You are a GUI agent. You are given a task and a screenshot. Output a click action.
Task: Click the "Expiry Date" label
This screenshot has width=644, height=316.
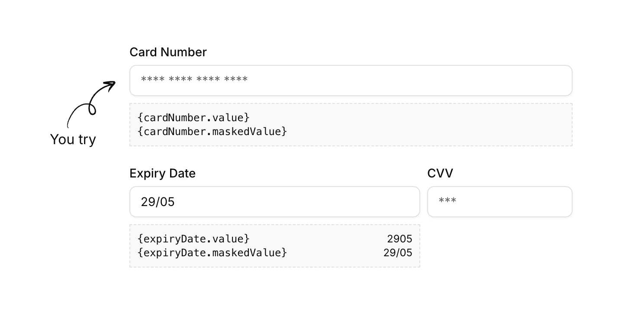point(162,174)
